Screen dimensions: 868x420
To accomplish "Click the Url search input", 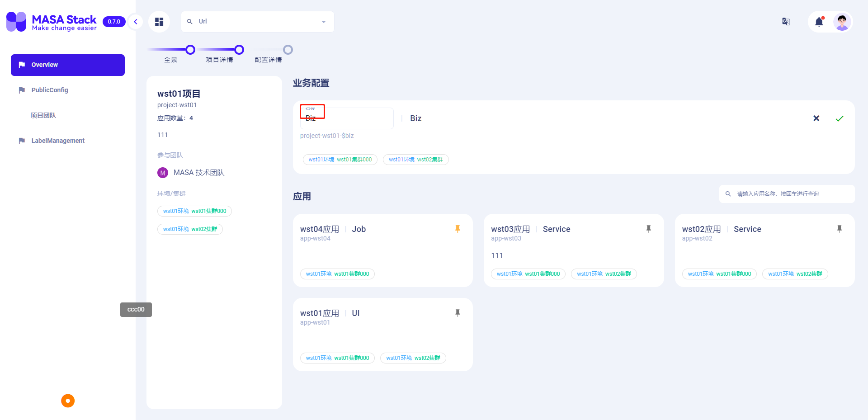I will pyautogui.click(x=258, y=22).
